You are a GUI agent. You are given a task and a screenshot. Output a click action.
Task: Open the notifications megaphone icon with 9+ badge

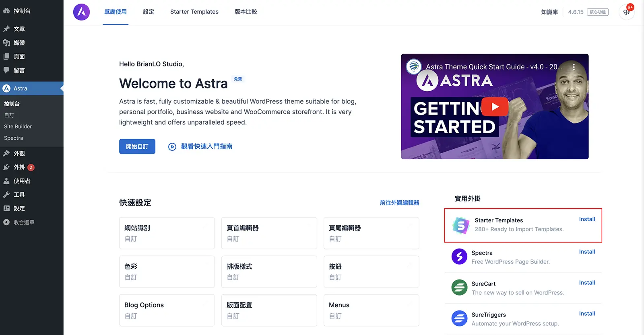(x=627, y=12)
